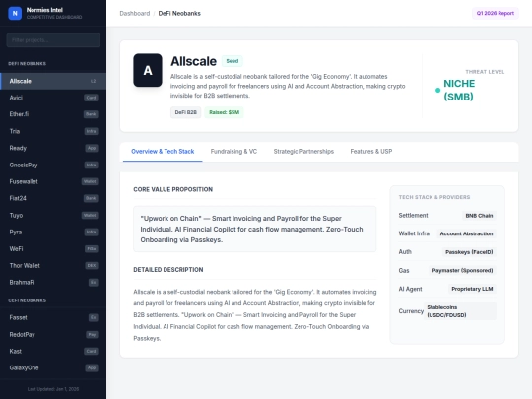
Task: Select Pyra project in sidebar
Action: [x=53, y=233]
